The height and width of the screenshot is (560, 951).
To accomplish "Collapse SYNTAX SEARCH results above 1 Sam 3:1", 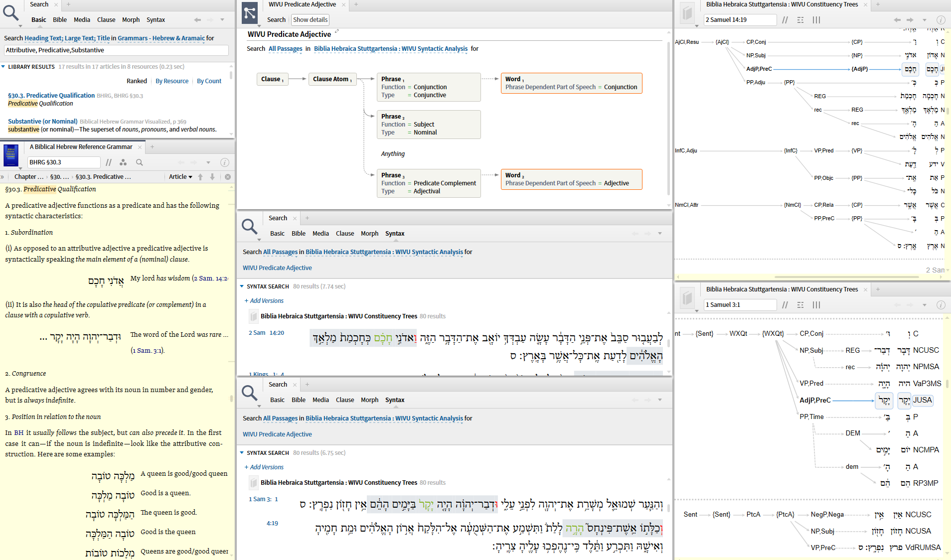I will 242,453.
